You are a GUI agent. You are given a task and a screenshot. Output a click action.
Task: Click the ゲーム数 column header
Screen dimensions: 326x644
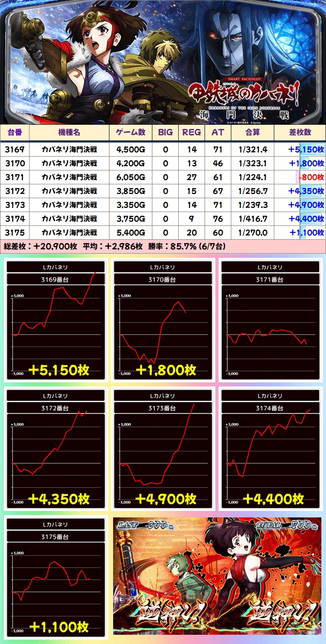click(131, 133)
